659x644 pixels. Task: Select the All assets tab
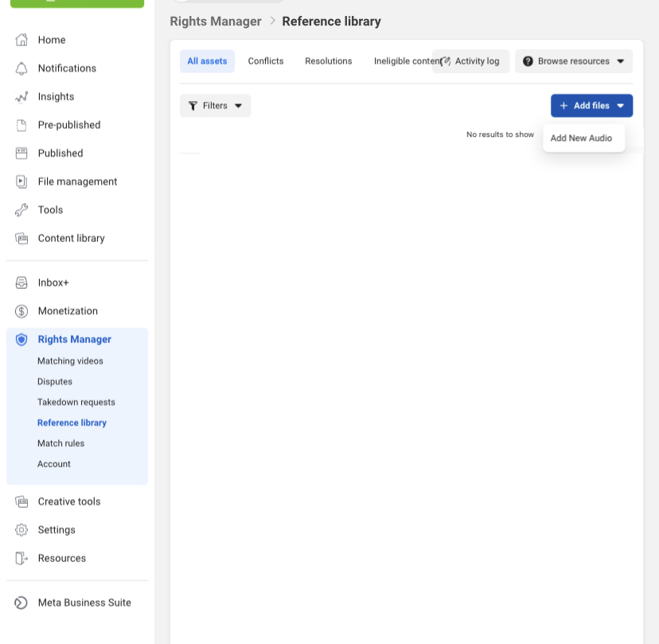(x=207, y=61)
